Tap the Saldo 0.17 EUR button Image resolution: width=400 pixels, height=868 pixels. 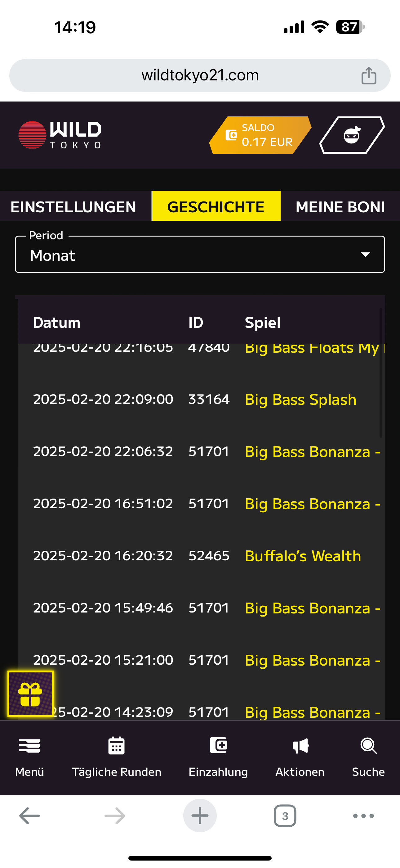(260, 135)
